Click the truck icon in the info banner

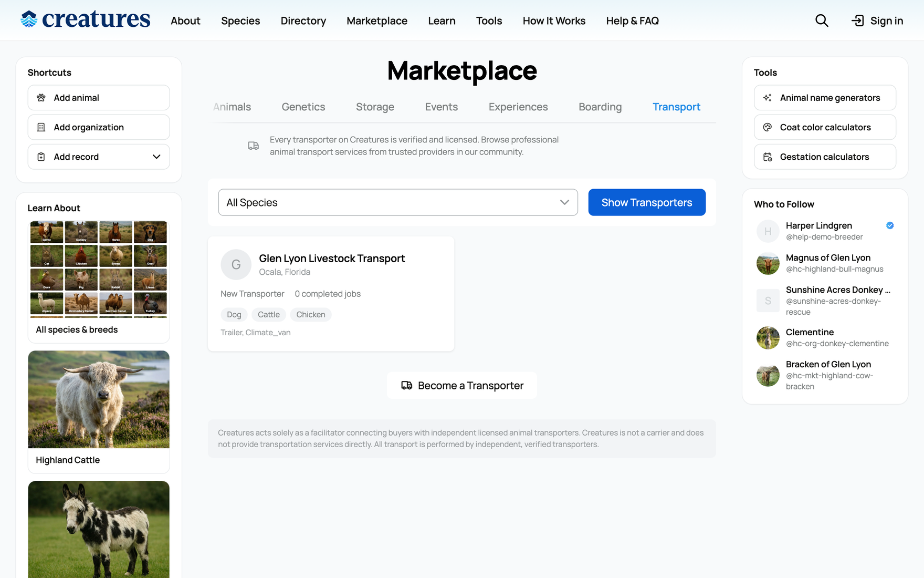[x=254, y=146]
